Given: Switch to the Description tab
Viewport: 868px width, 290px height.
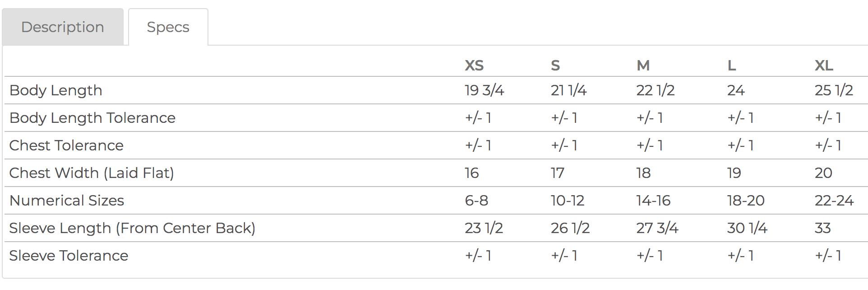Looking at the screenshot, I should pos(63,27).
